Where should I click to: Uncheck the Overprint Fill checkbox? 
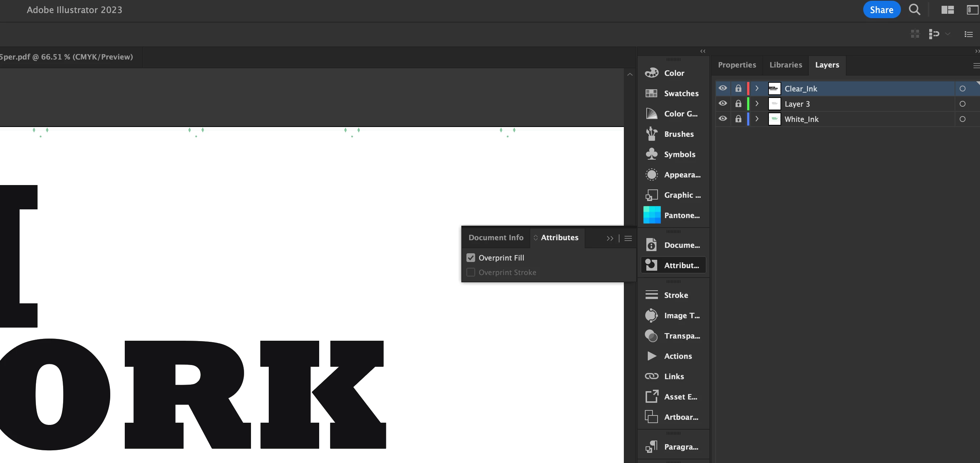[x=471, y=258]
